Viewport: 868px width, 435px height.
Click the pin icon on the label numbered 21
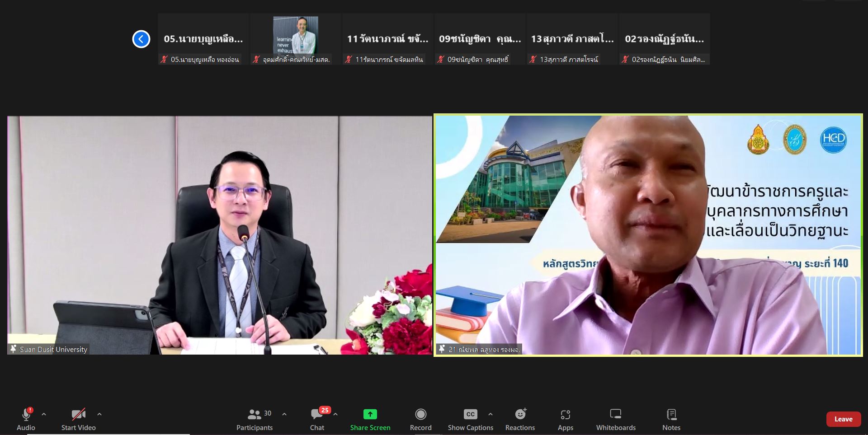click(442, 349)
